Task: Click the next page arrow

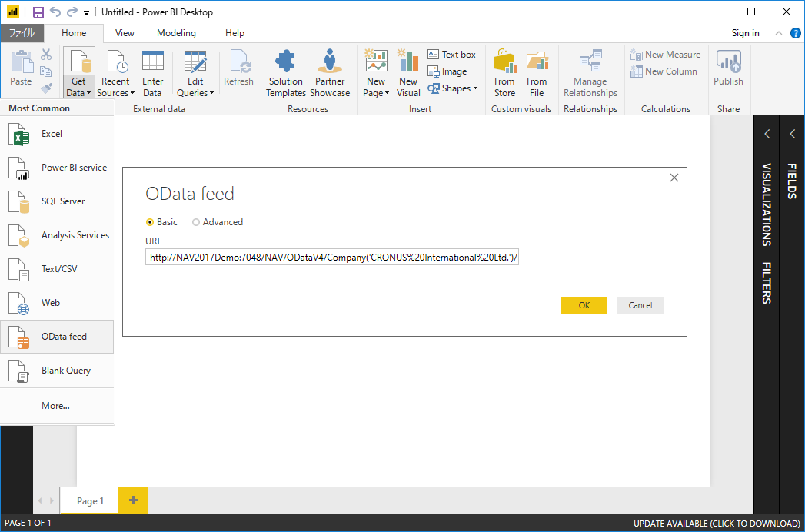Action: (x=52, y=500)
